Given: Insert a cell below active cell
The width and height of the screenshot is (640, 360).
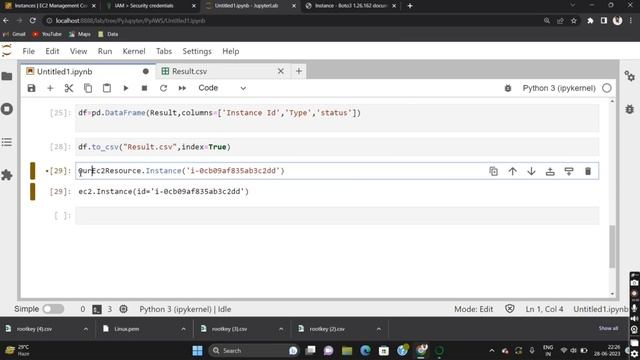Looking at the screenshot, I should click(569, 171).
